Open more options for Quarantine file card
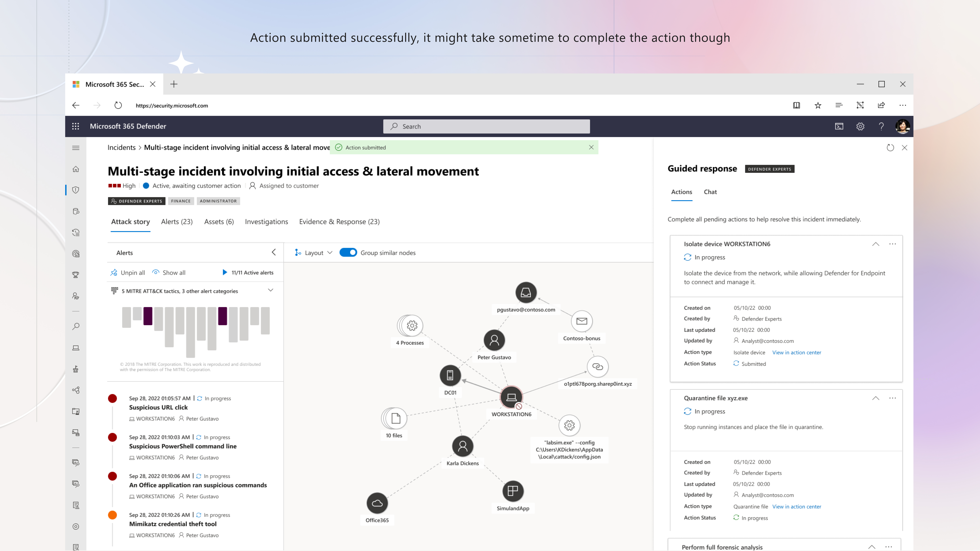The image size is (980, 551). [x=893, y=398]
